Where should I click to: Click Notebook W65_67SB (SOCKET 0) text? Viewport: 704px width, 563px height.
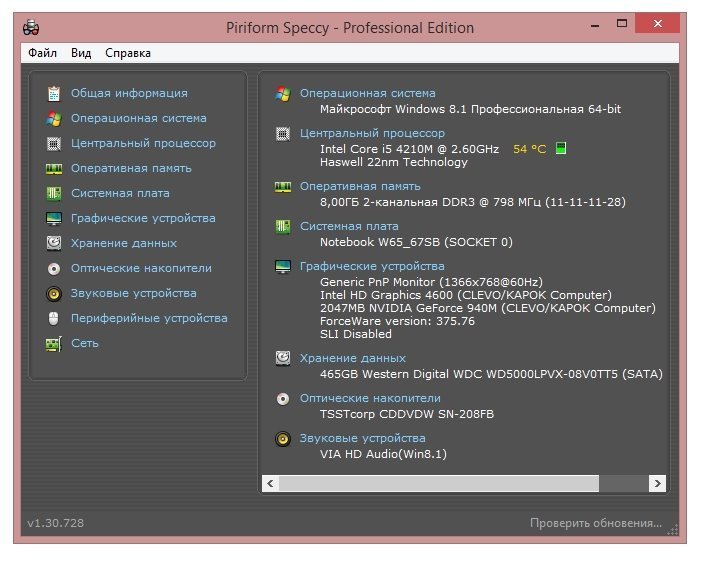point(416,242)
